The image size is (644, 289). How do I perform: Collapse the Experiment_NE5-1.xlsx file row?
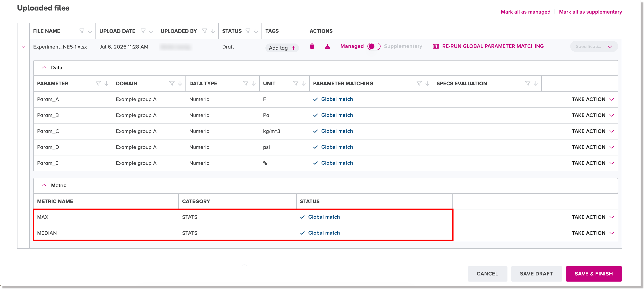24,47
